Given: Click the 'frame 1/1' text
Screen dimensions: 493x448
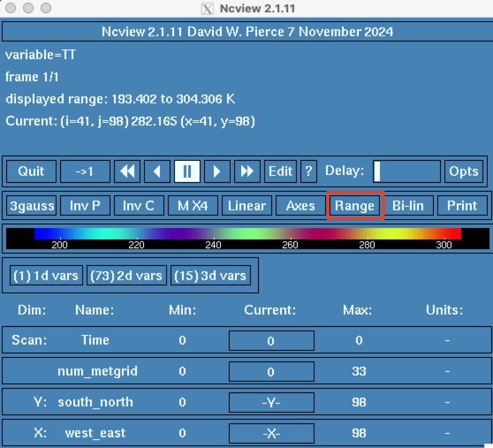Looking at the screenshot, I should click(x=32, y=77).
